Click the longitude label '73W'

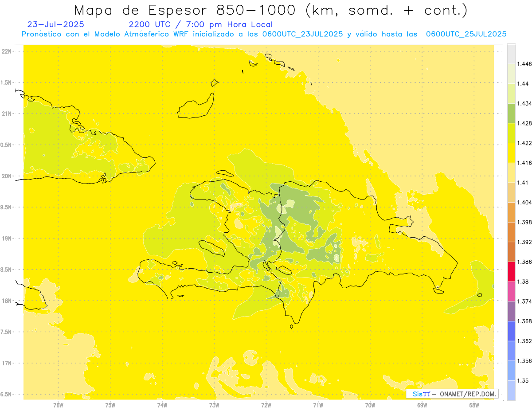coord(214,405)
